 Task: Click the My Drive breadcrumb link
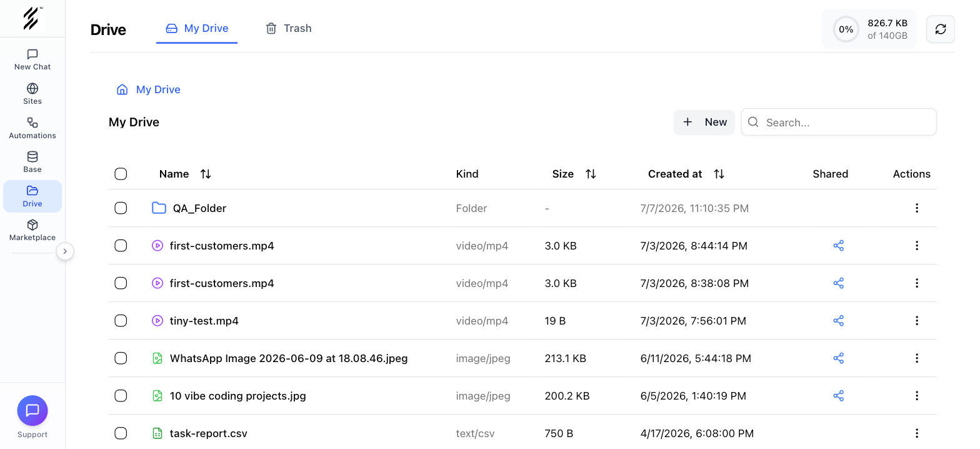[158, 89]
